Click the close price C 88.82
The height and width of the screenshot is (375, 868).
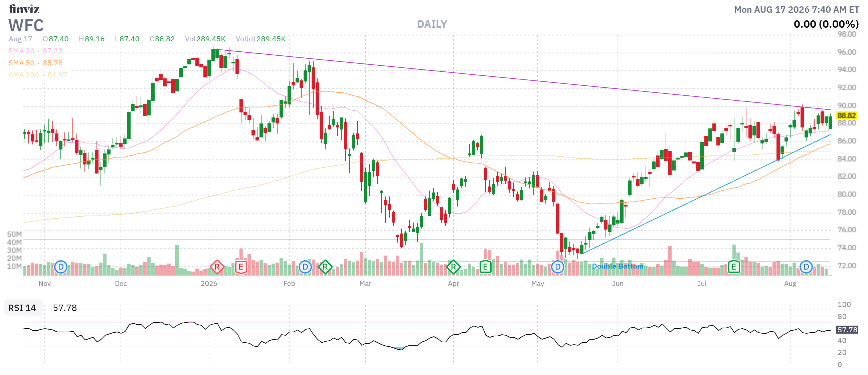[162, 39]
